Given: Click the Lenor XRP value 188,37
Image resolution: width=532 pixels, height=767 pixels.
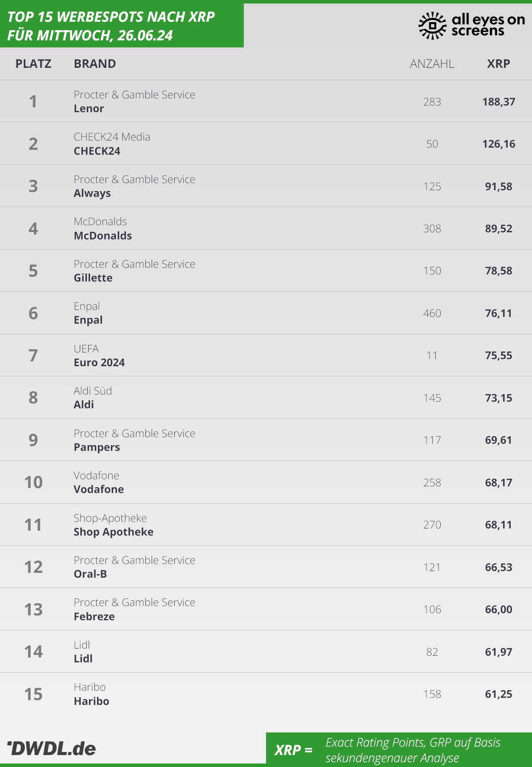Looking at the screenshot, I should (498, 102).
